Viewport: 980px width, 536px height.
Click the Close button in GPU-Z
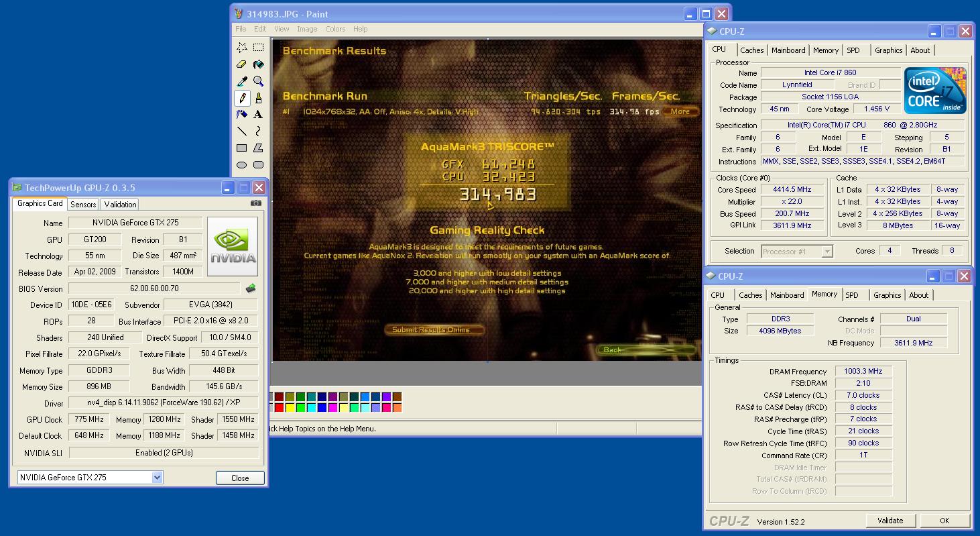tap(240, 478)
